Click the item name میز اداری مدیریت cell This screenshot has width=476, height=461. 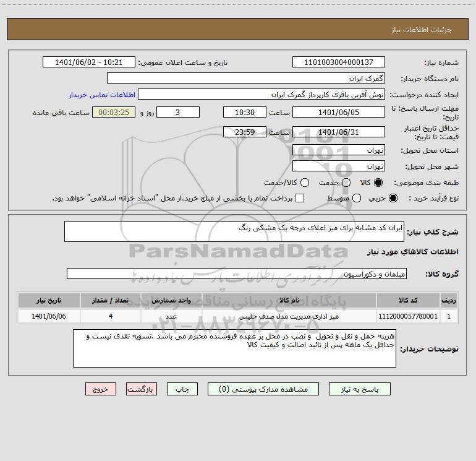tap(289, 316)
